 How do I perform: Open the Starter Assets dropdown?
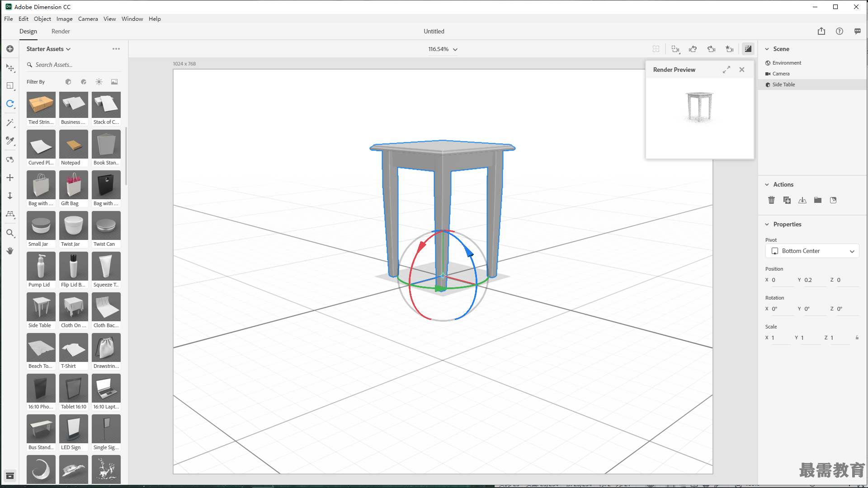pyautogui.click(x=48, y=49)
